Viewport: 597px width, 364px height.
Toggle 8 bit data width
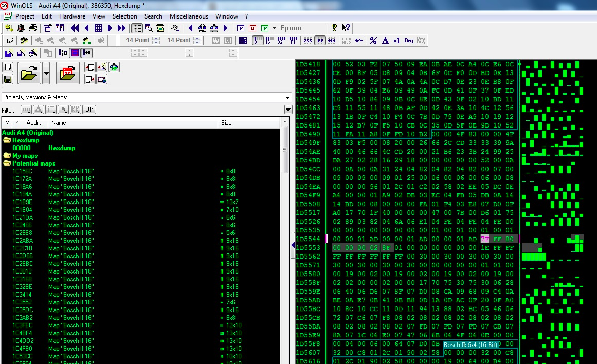click(258, 40)
